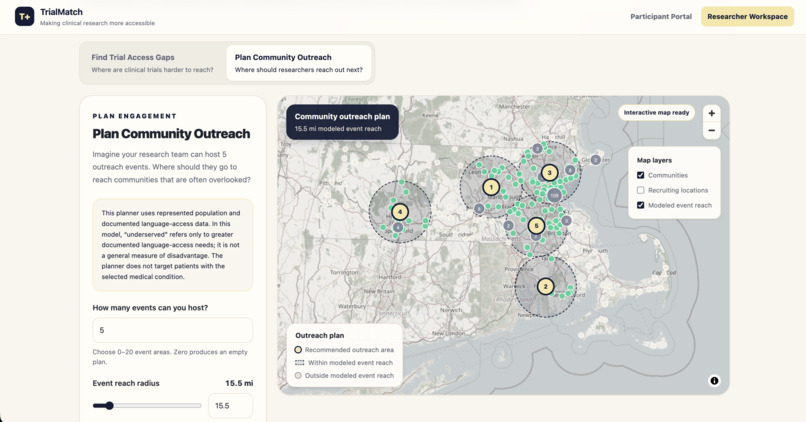Click gray cluster bubble right of marker 5
The image size is (806, 422).
tap(566, 221)
